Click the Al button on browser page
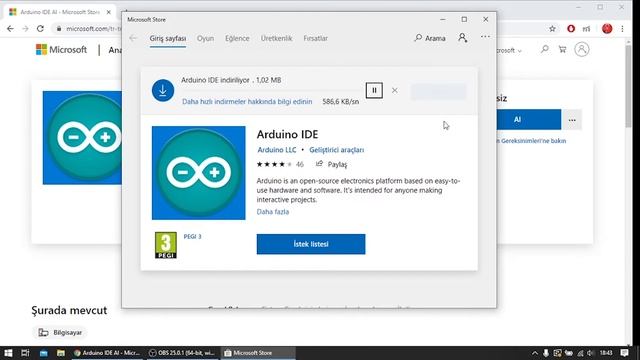Screen dimensions: 640x360 [529, 120]
